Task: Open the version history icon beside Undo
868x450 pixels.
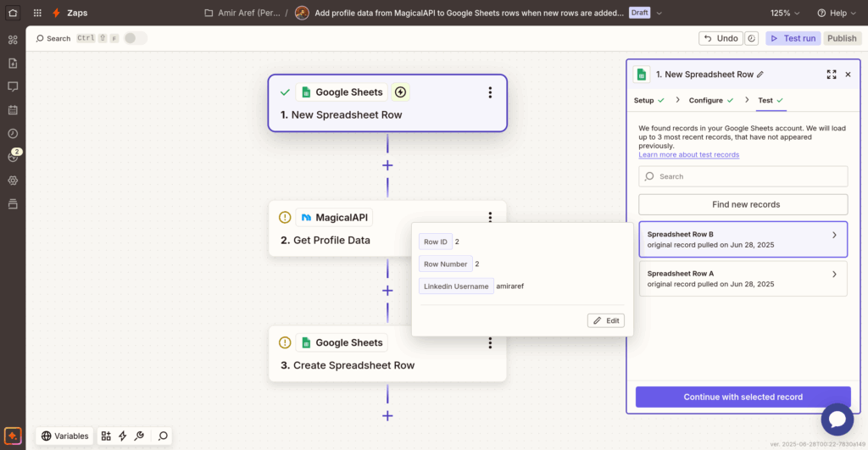Action: pos(751,38)
